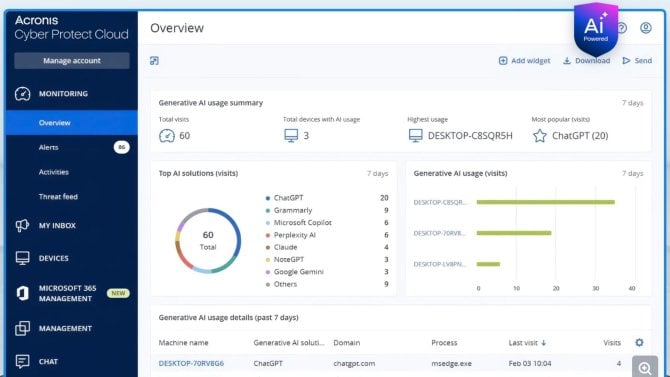Expand the MANAGEMENT section
This screenshot has width=670, height=377.
[65, 328]
